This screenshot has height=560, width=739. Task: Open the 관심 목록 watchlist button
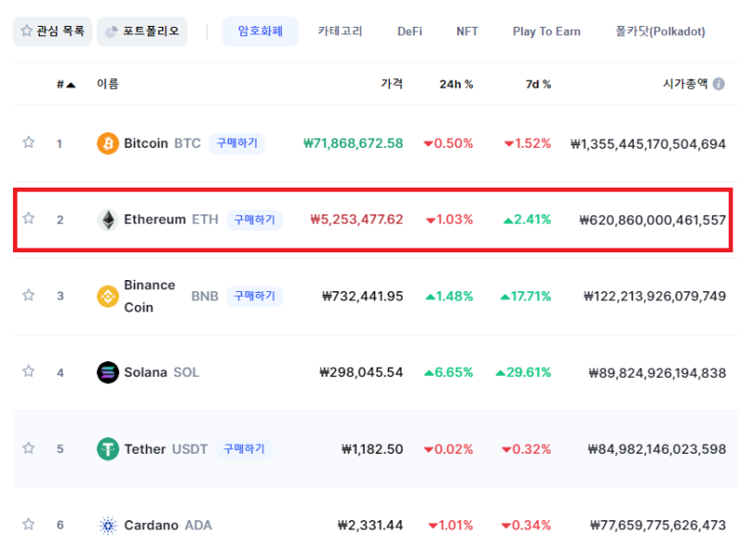53,31
